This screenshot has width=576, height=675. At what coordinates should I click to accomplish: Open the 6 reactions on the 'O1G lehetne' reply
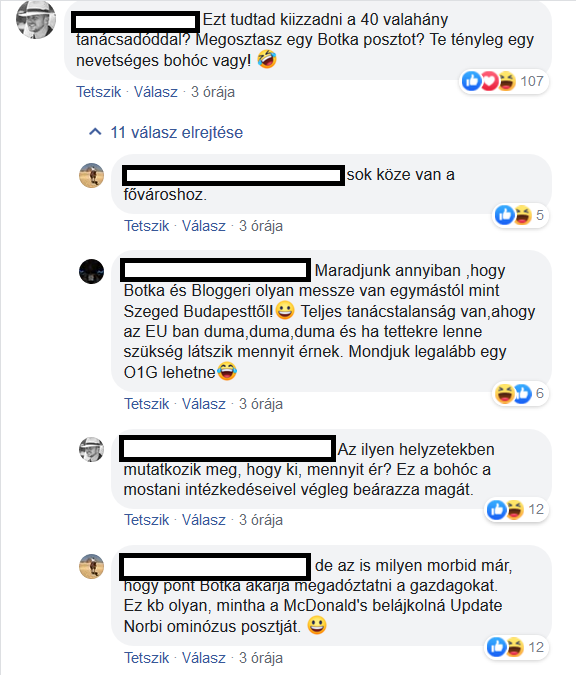click(520, 393)
